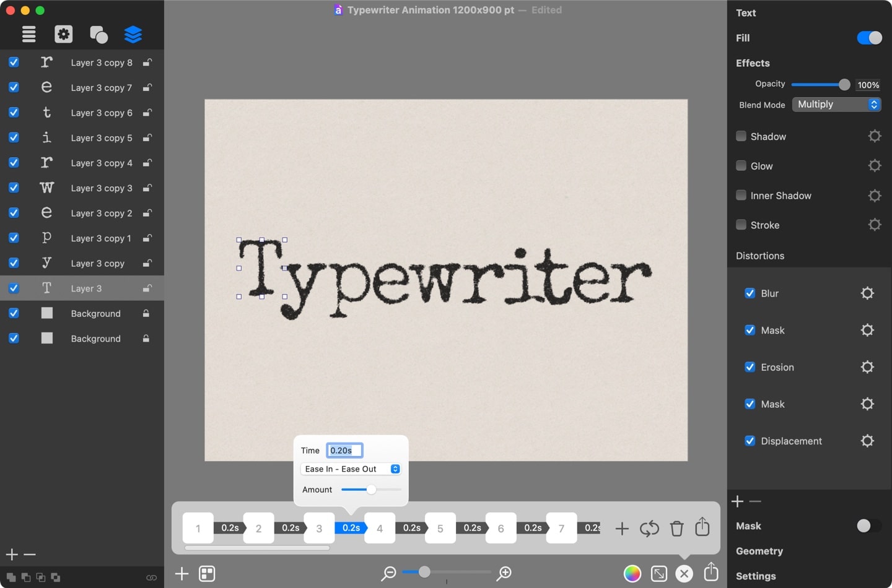The image size is (892, 588).
Task: Open the gear settings panel tab
Action: click(63, 34)
